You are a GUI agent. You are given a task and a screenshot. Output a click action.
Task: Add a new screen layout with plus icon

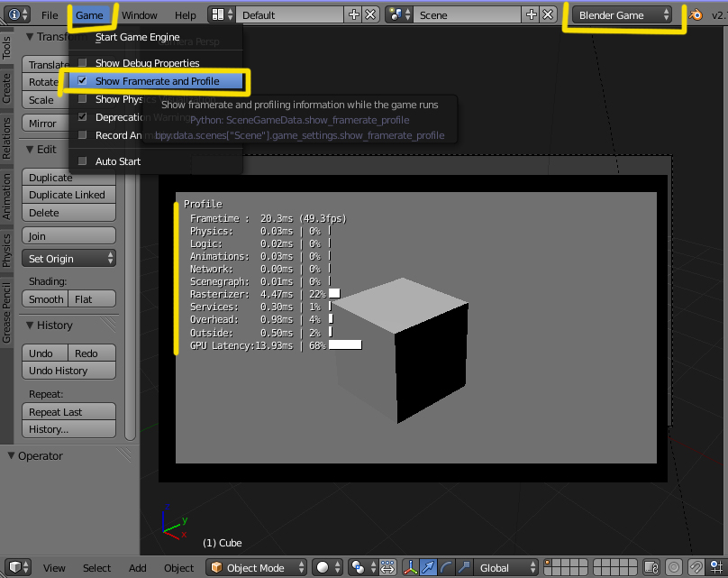pos(354,14)
